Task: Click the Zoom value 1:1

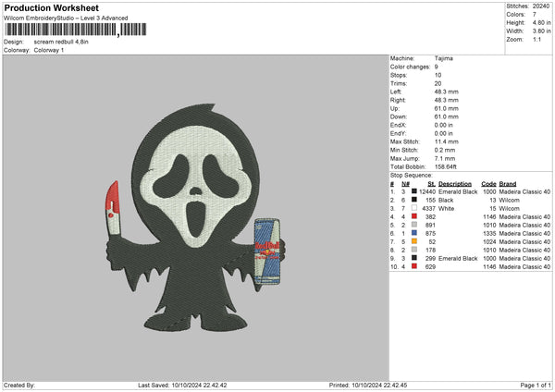Action: [x=536, y=39]
